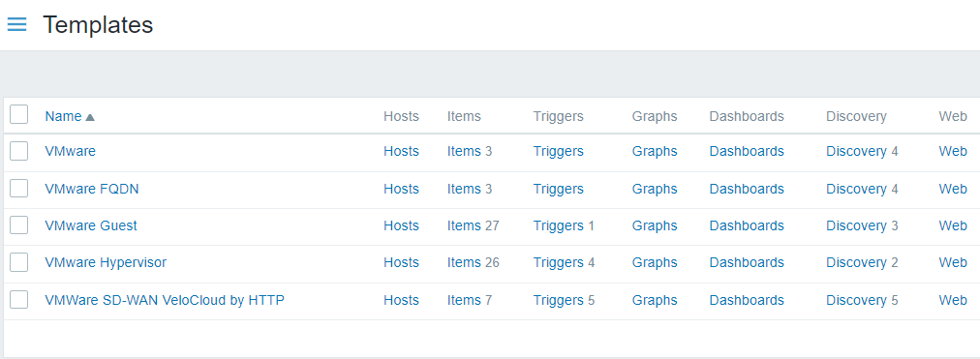Screen dimensions: 980x359
Task: Open Items 7 for SD-WAN VeloCloud
Action: click(x=465, y=300)
